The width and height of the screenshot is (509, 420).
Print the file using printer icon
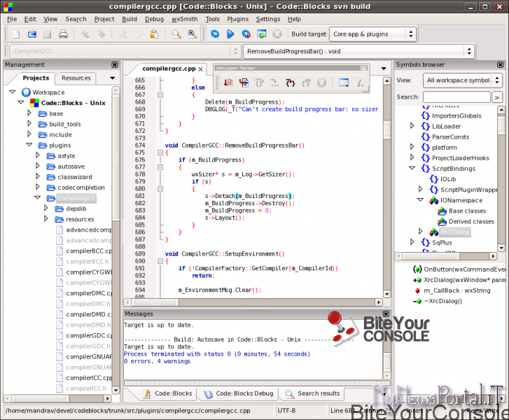click(x=63, y=34)
